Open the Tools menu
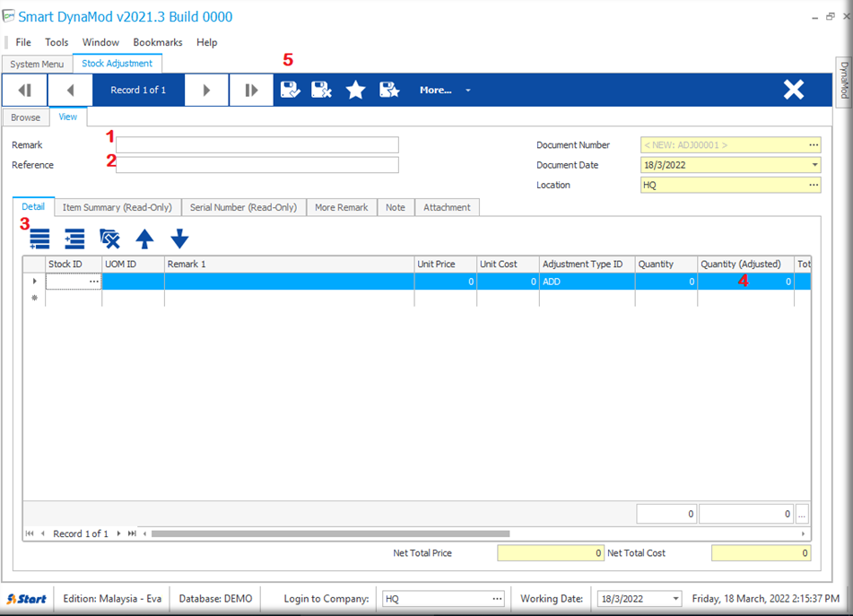The image size is (853, 616). pos(57,42)
